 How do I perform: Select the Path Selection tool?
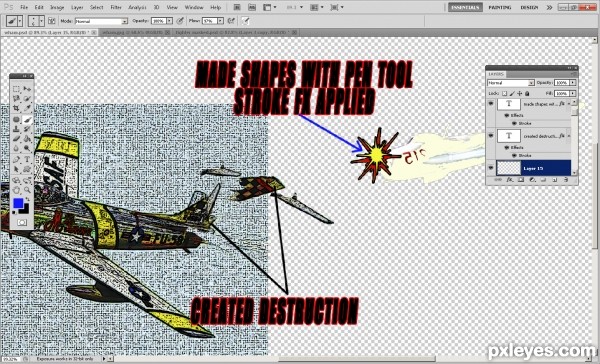pos(16,169)
